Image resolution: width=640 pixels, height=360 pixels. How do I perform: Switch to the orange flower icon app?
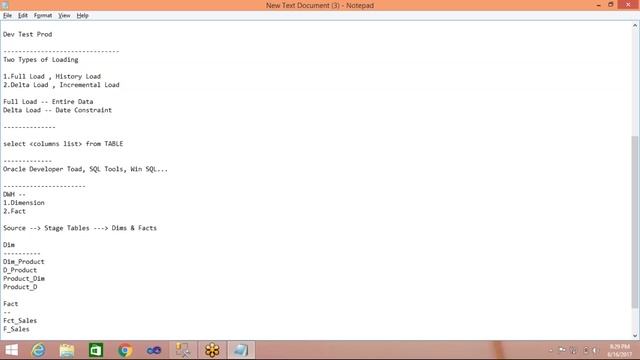pyautogui.click(x=212, y=350)
